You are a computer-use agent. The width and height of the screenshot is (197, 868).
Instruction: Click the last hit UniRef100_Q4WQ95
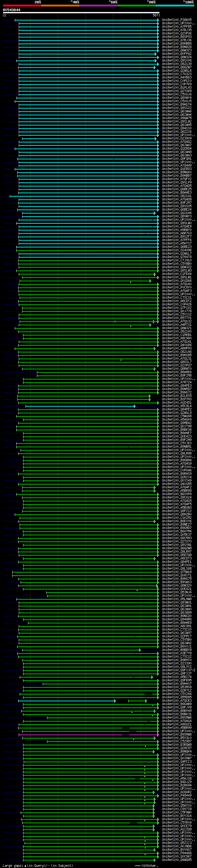tap(176, 860)
